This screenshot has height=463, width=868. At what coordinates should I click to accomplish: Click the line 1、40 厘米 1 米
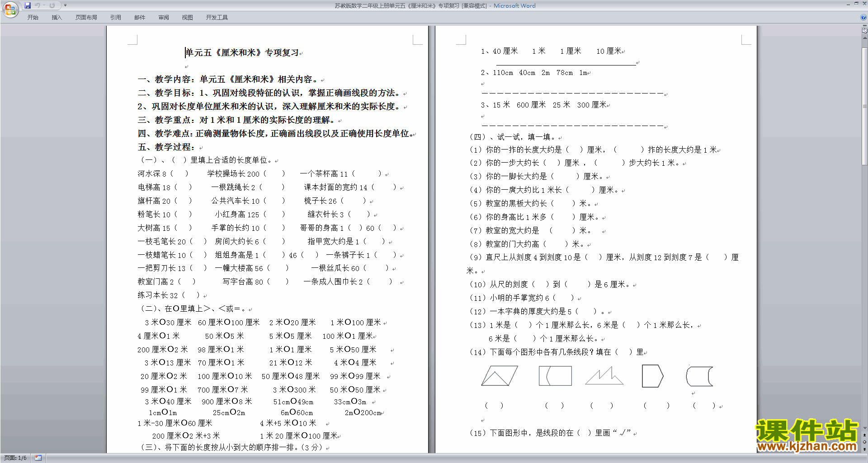click(x=551, y=51)
